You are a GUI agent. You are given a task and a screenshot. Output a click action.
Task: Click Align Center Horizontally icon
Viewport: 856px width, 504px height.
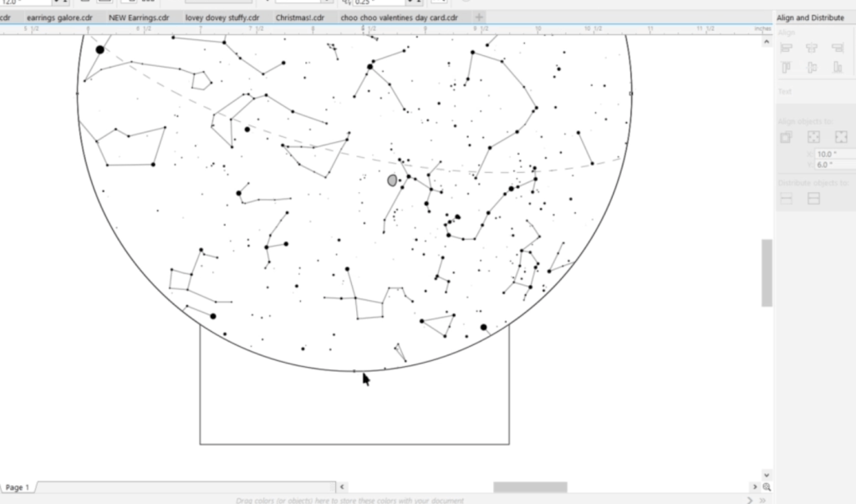811,48
